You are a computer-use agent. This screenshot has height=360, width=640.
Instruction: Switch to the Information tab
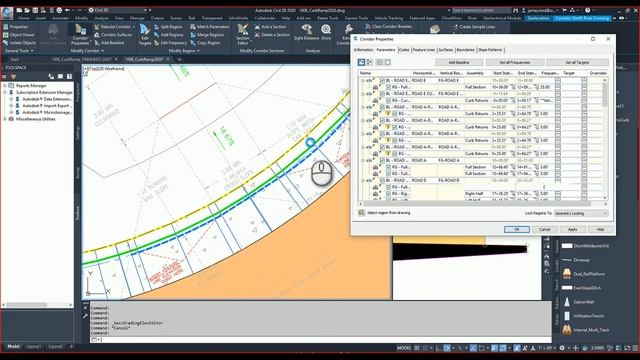[363, 50]
